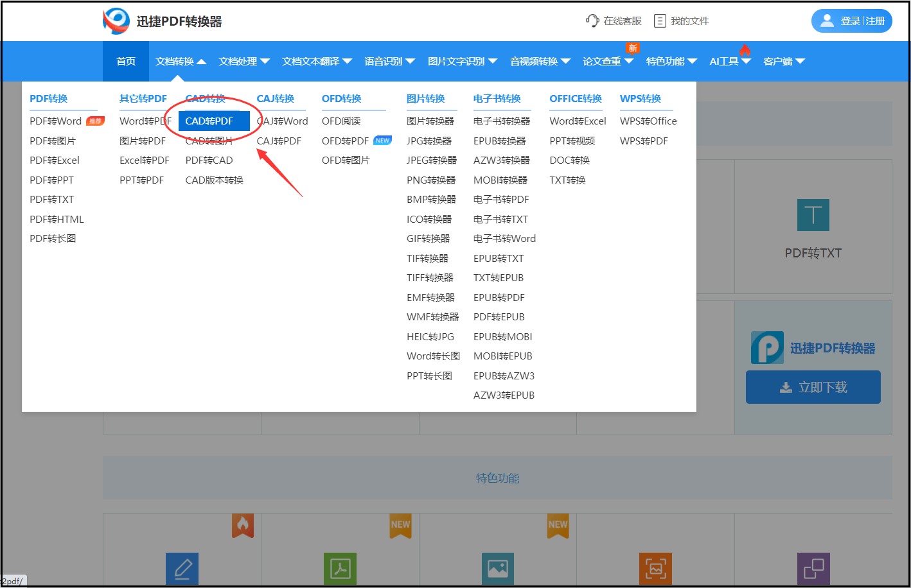Click the 立即下载 download button
The image size is (911, 588).
(813, 387)
